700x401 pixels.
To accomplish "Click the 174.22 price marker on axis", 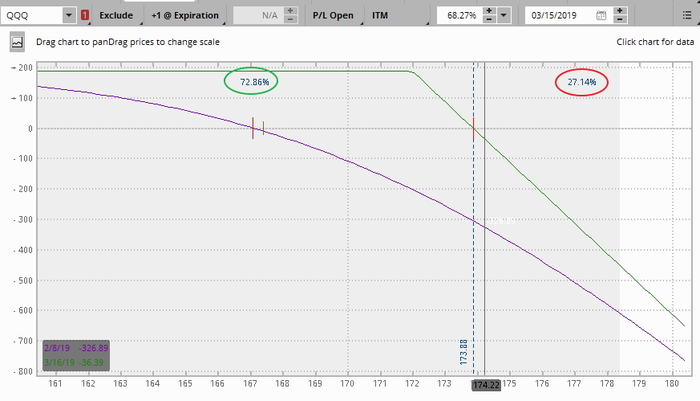I will tap(486, 385).
